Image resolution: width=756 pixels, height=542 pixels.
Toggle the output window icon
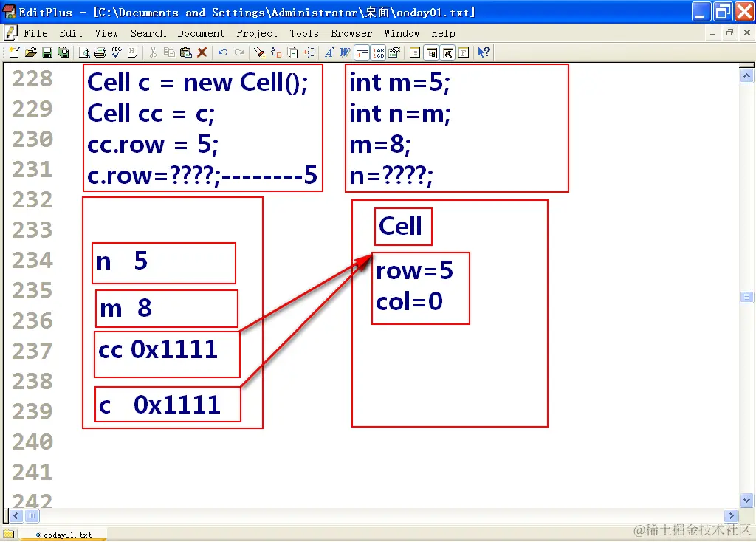448,52
